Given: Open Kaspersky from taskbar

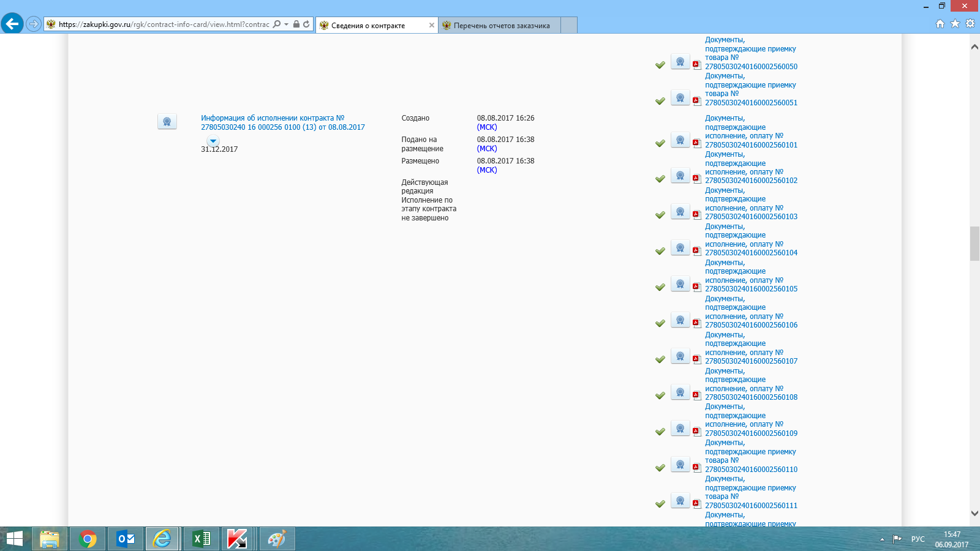Looking at the screenshot, I should click(x=238, y=539).
